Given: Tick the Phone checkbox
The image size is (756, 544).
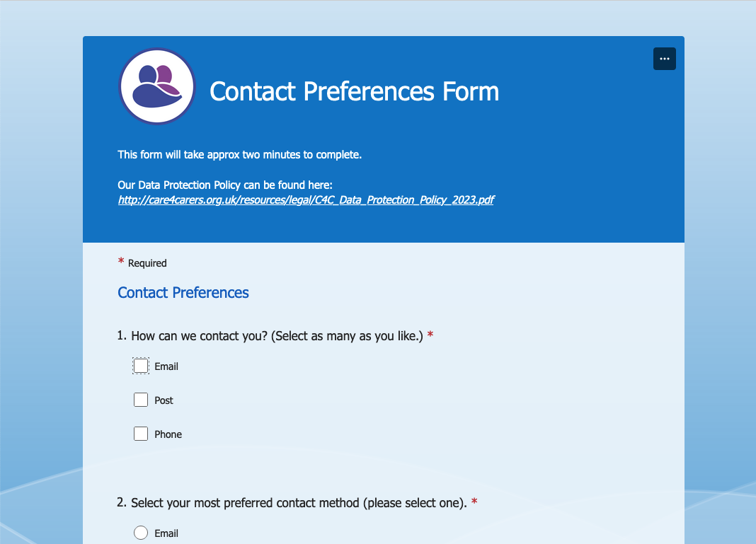Looking at the screenshot, I should click(x=141, y=434).
